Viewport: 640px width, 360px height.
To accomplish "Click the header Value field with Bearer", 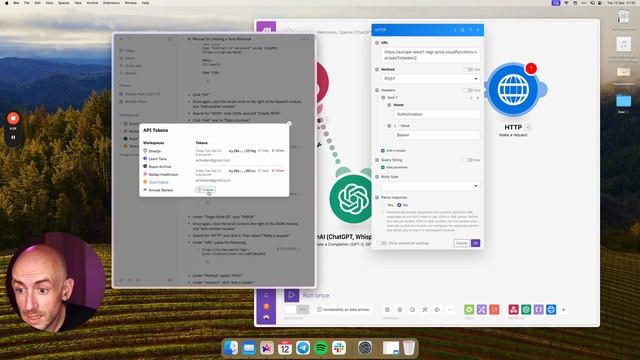I will coord(437,135).
